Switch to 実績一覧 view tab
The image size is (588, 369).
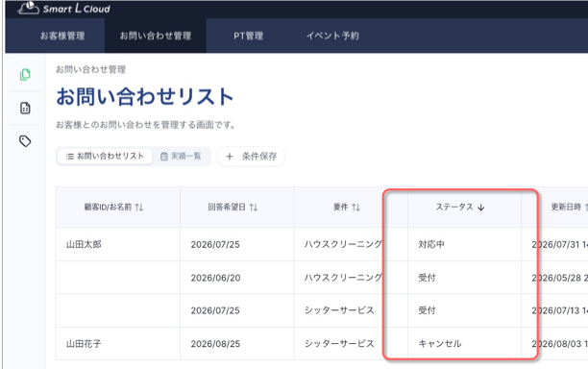(181, 156)
